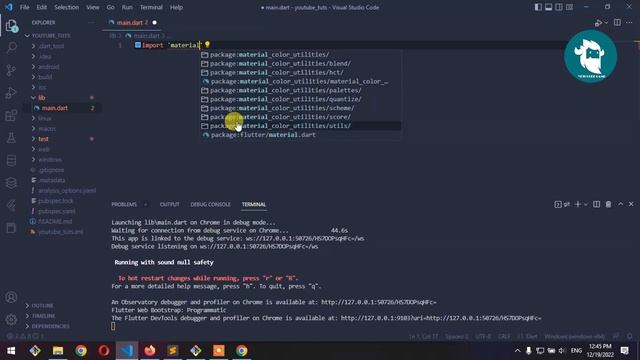Open terminal launch profile dropdown arrow
Screen dimensions: 640x360
[586, 204]
